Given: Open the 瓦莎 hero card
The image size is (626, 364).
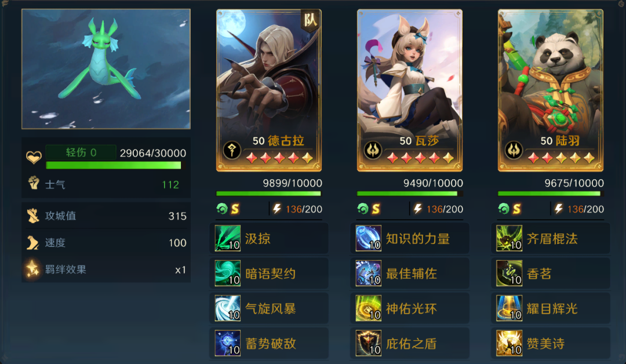Looking at the screenshot, I should click(410, 90).
